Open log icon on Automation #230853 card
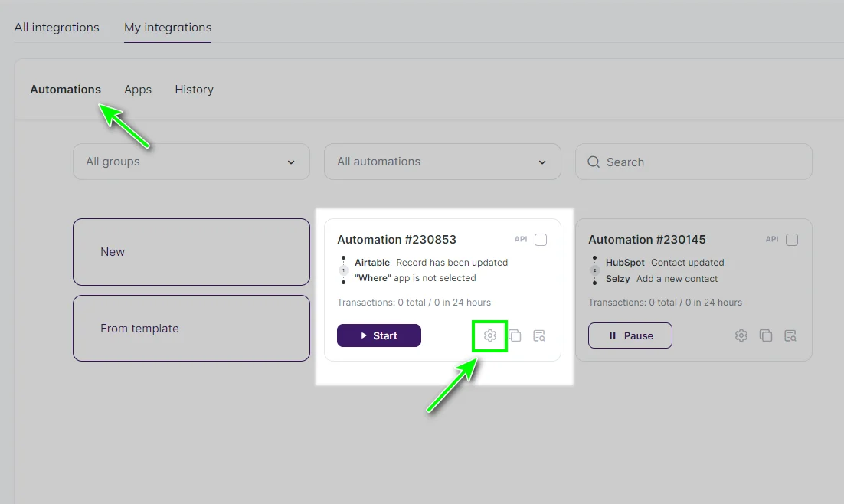 pos(539,335)
